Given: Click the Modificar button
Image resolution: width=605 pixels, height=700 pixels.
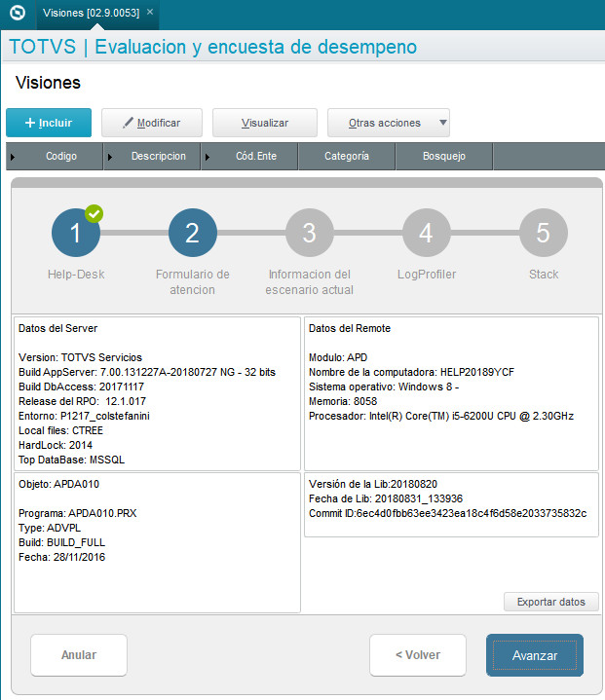Looking at the screenshot, I should click(x=152, y=123).
